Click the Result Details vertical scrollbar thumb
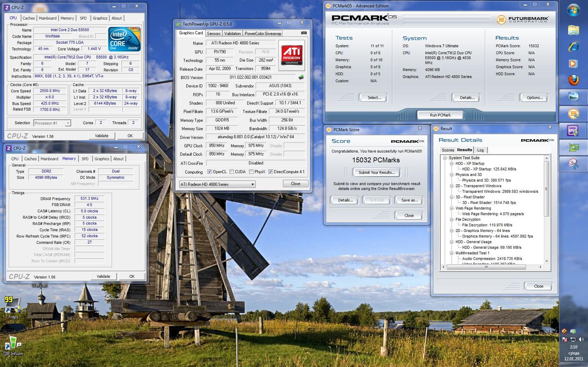This screenshot has width=588, height=367. (546, 189)
